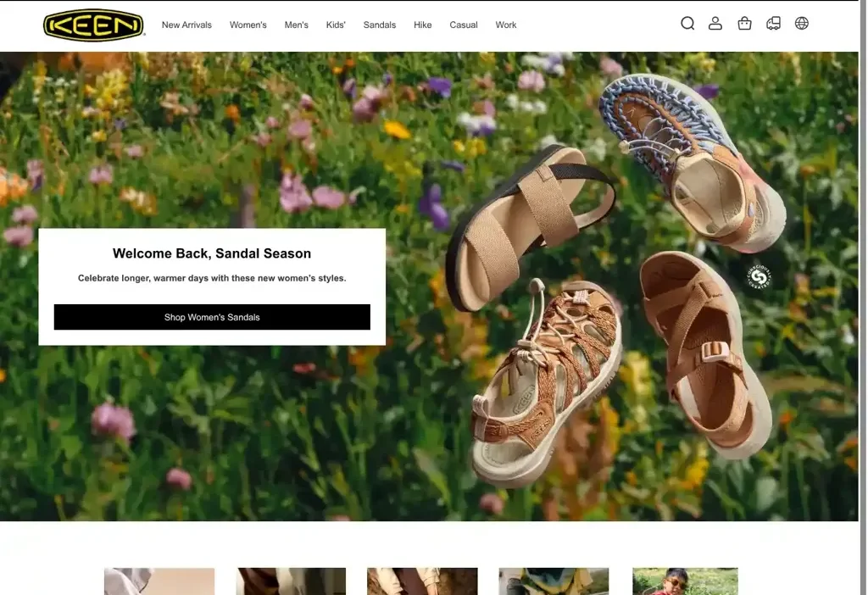Open the Casual navigation link
The width and height of the screenshot is (868, 595).
[464, 25]
